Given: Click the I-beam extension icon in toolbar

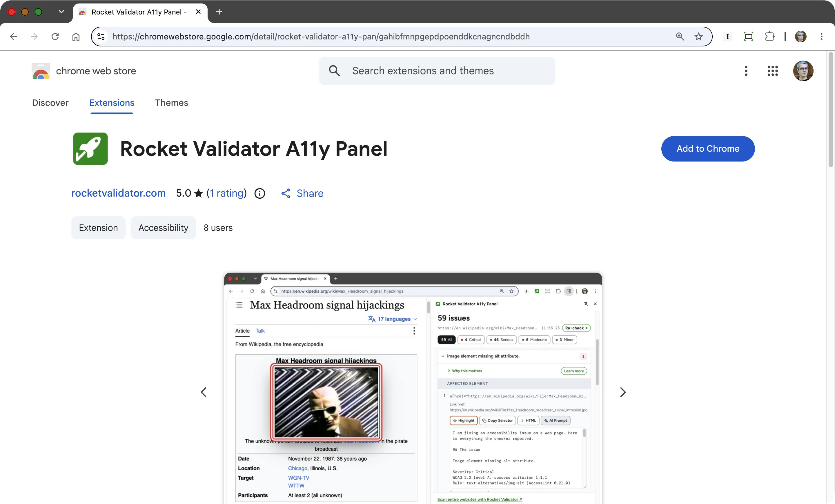Looking at the screenshot, I should (x=727, y=36).
